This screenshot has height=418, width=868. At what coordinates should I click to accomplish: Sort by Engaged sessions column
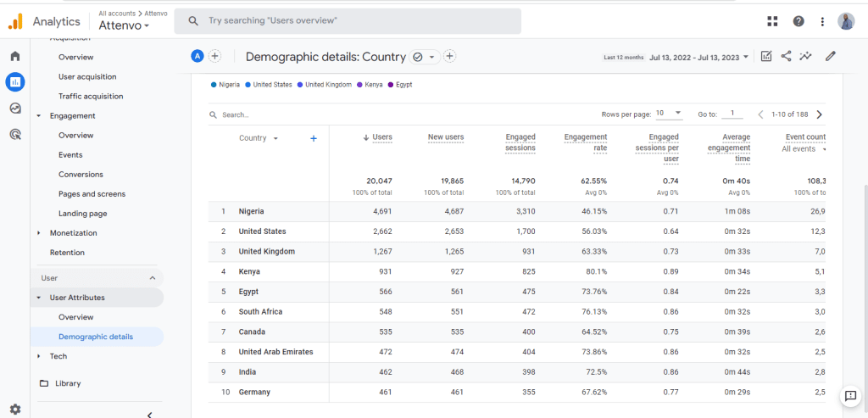(x=520, y=142)
